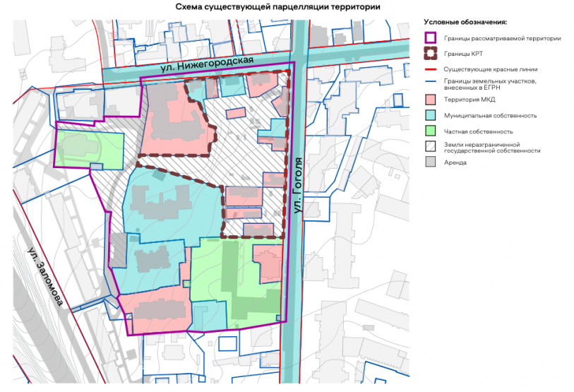This screenshot has width=574, height=392.
Task: Click the Условные обозначения legend heading
Action: (465, 22)
